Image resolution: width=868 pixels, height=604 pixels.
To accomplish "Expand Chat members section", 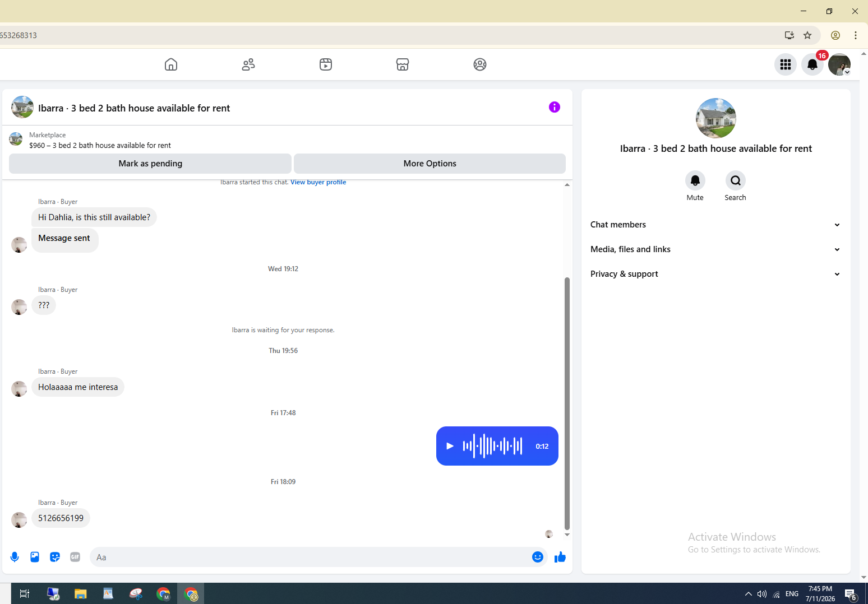I will 716,225.
